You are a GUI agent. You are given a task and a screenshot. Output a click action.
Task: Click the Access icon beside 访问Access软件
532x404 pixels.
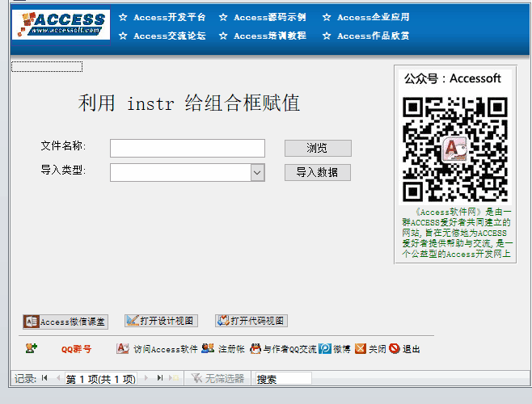(x=122, y=348)
